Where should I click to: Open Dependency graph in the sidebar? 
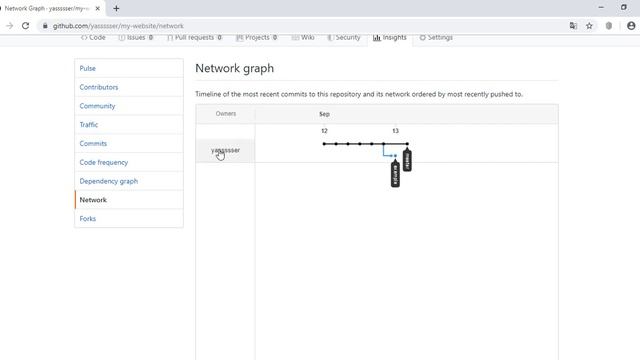[x=129, y=181]
